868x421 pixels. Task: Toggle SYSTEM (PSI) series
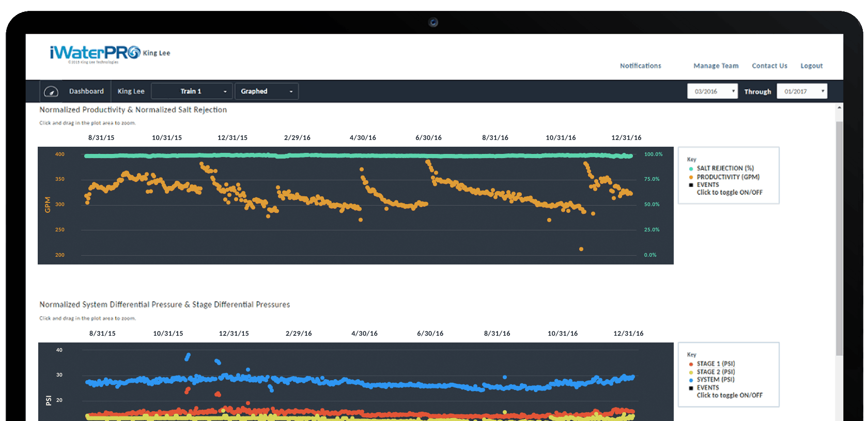click(x=716, y=380)
